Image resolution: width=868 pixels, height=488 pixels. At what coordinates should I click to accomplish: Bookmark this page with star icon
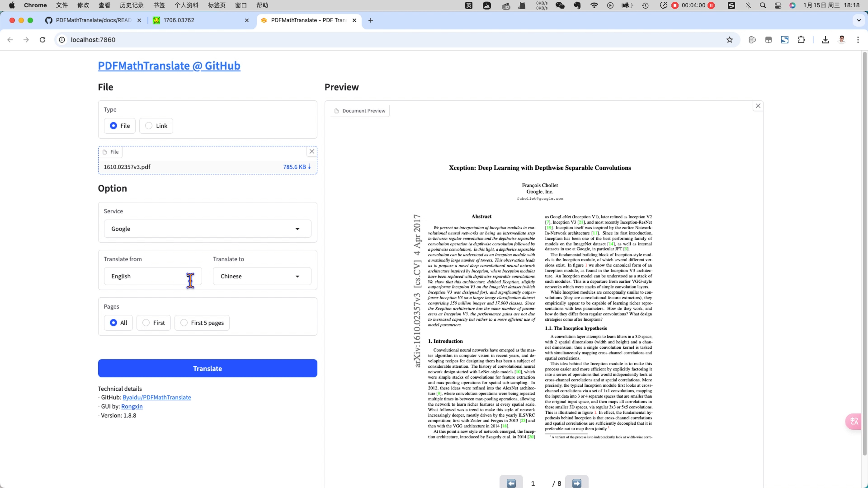coord(729,40)
